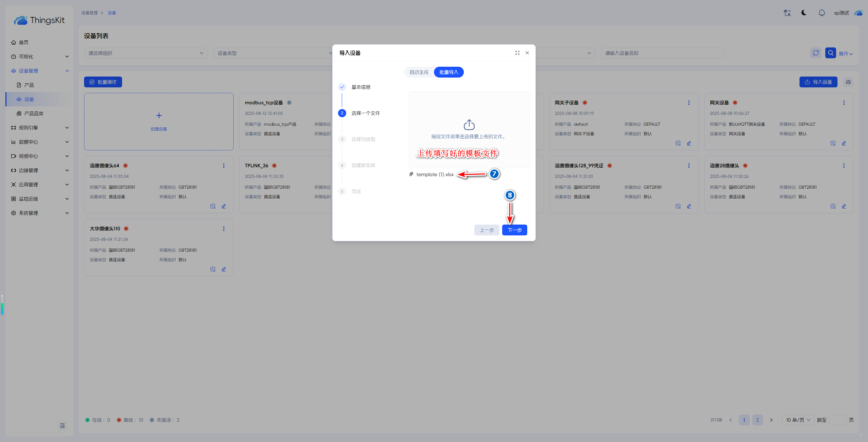
Task: Click the language translation icon
Action: point(787,13)
